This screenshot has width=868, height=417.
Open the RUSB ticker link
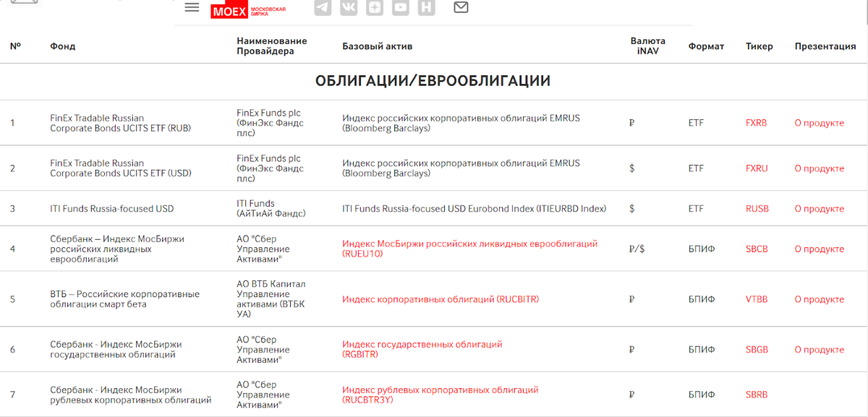coord(757,209)
